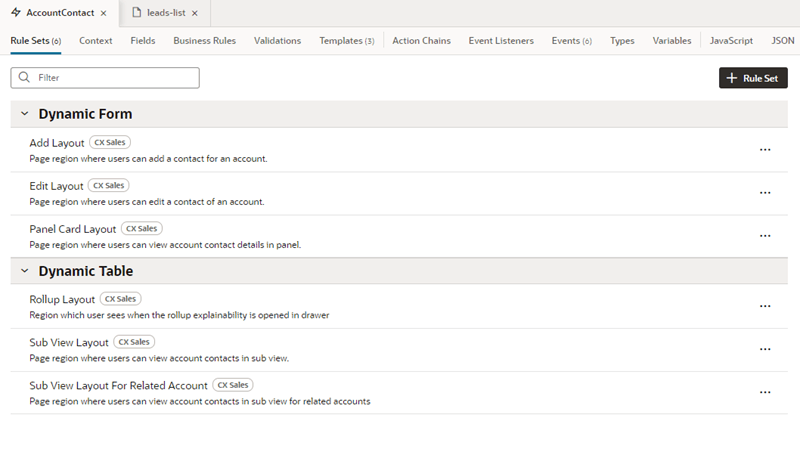Collapse the Dynamic Form section
This screenshot has height=452, width=800.
[24, 114]
